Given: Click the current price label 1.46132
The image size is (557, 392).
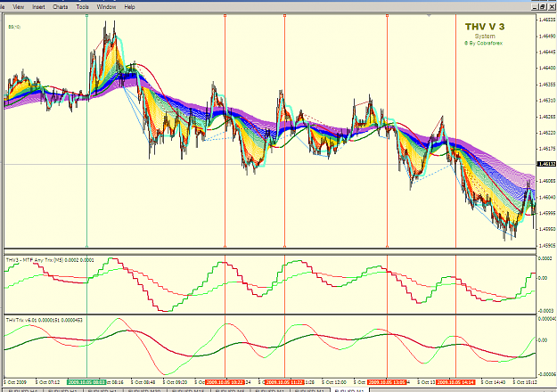Looking at the screenshot, I should [546, 164].
